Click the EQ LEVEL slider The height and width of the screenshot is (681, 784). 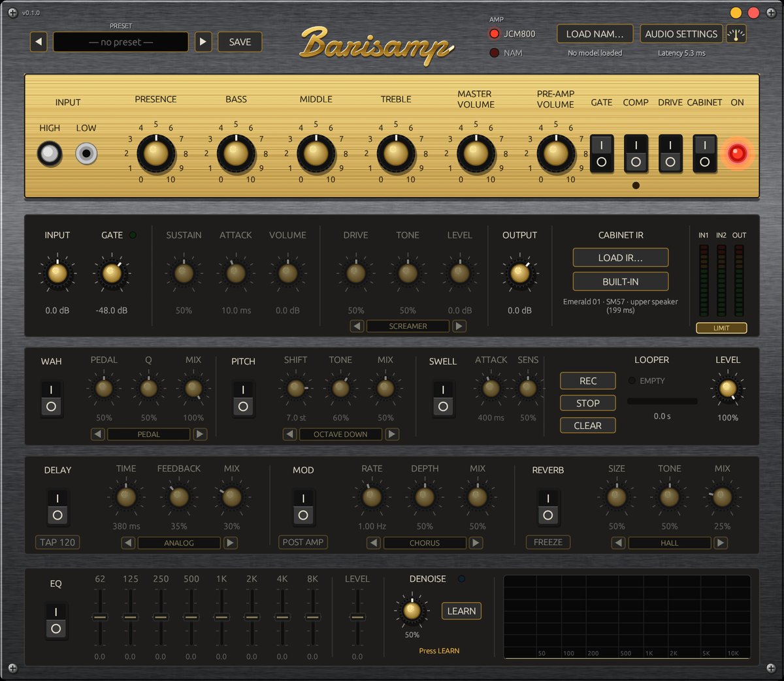tap(357, 617)
